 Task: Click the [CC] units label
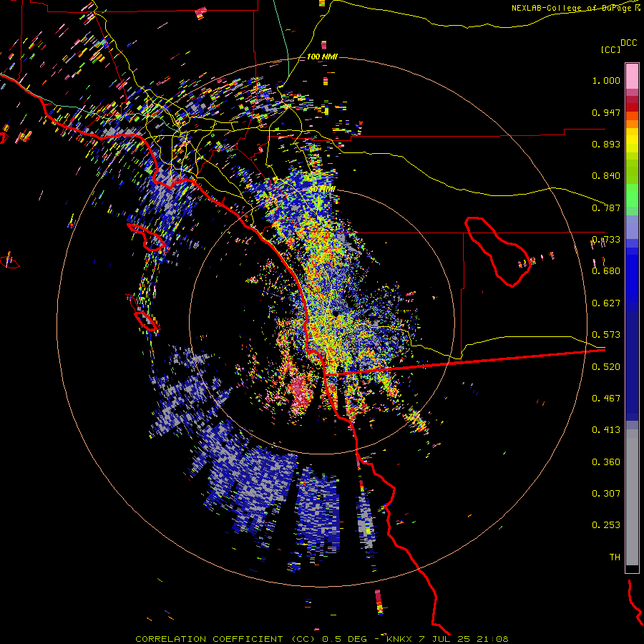point(610,49)
